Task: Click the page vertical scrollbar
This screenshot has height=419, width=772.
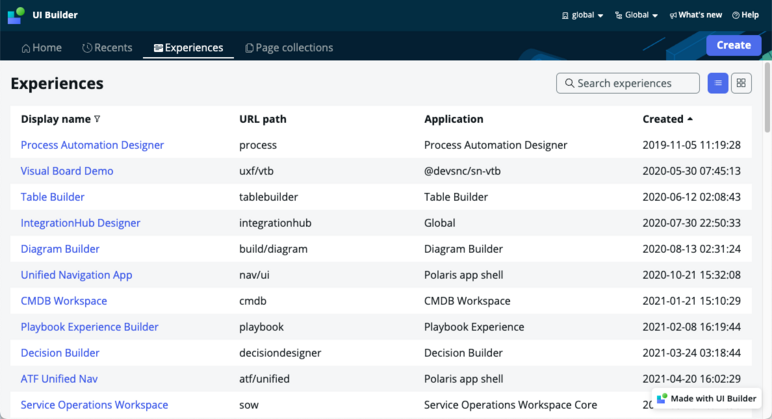Action: coord(767,98)
